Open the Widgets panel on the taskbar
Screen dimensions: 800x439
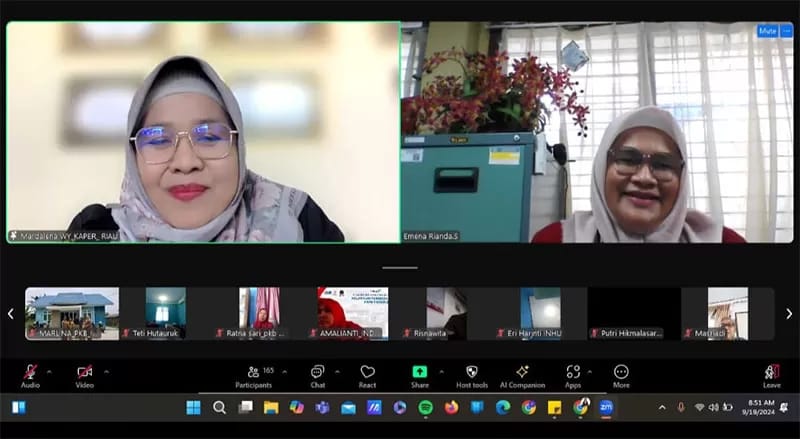[19, 407]
